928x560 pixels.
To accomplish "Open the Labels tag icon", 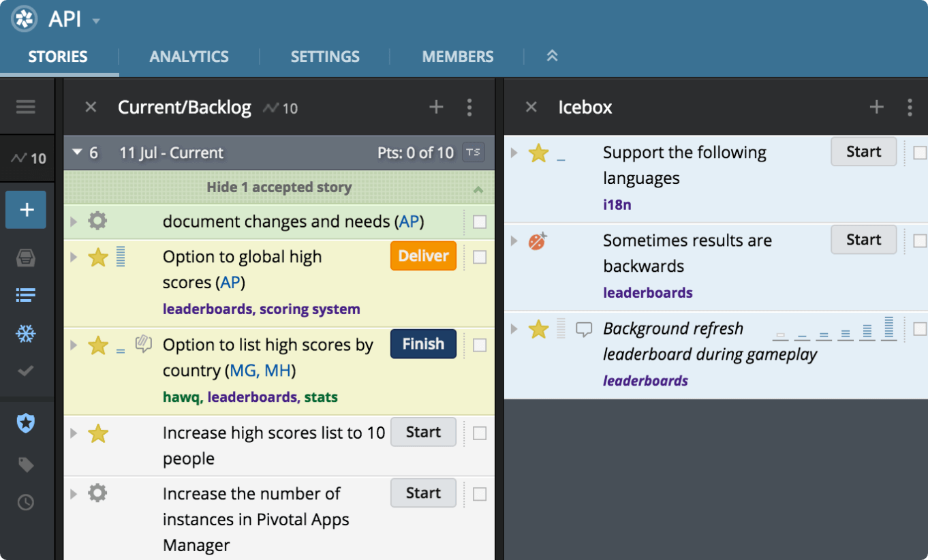I will (x=26, y=465).
